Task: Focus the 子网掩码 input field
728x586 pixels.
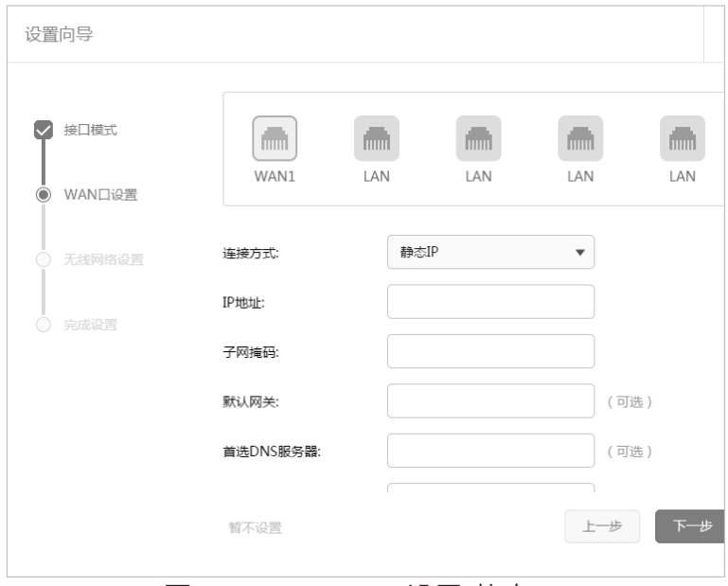Action: (490, 351)
